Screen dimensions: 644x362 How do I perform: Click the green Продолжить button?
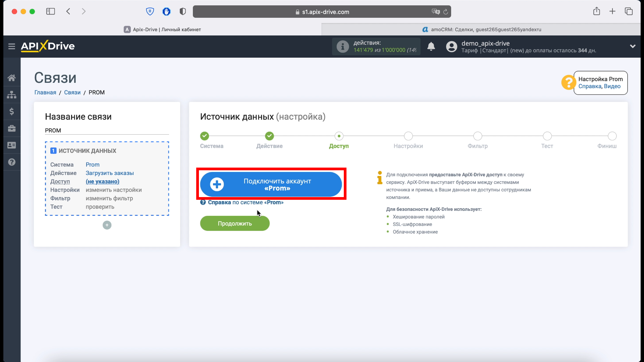235,224
